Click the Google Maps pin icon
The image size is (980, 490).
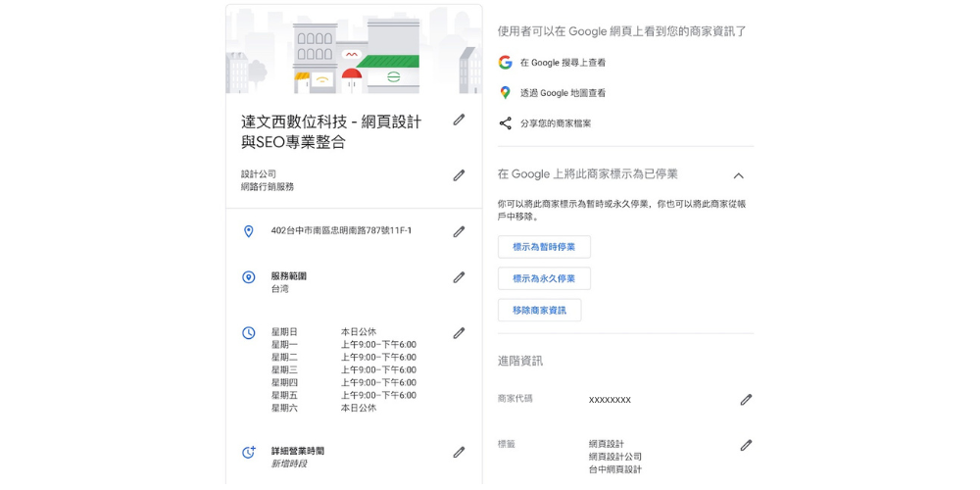tap(506, 93)
